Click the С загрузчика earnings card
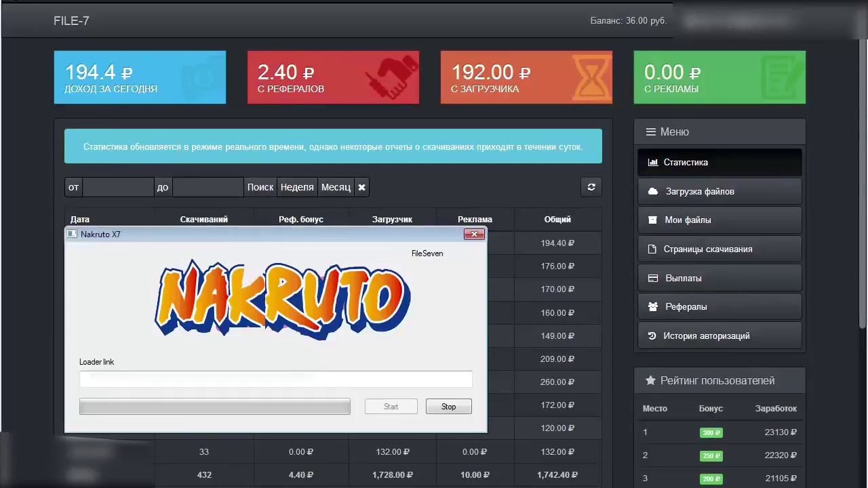Viewport: 868px width, 488px height. click(526, 77)
